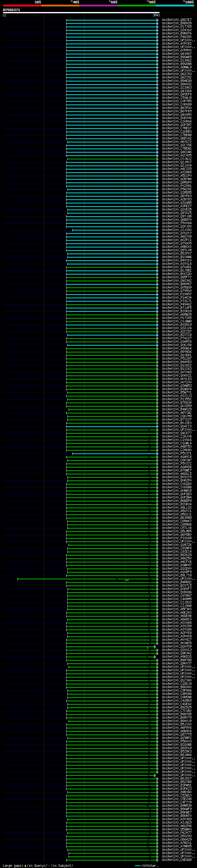Select hit UniRef100_Q1KVS9
The width and height of the screenshot is (197, 868).
[x=177, y=647]
